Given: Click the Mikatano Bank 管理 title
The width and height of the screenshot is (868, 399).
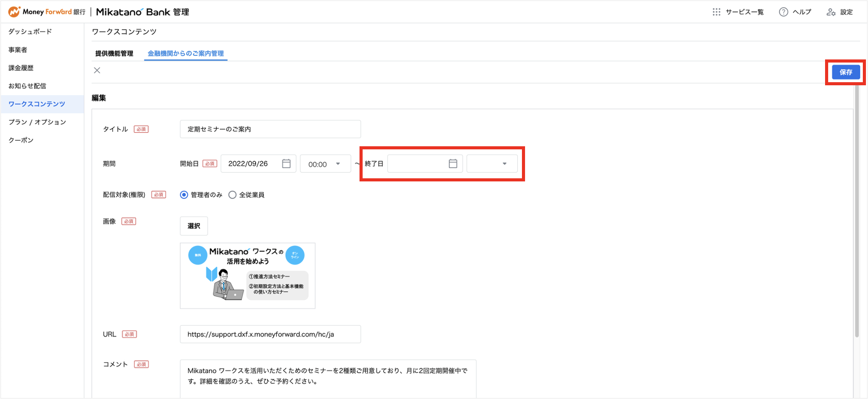Looking at the screenshot, I should (x=143, y=12).
